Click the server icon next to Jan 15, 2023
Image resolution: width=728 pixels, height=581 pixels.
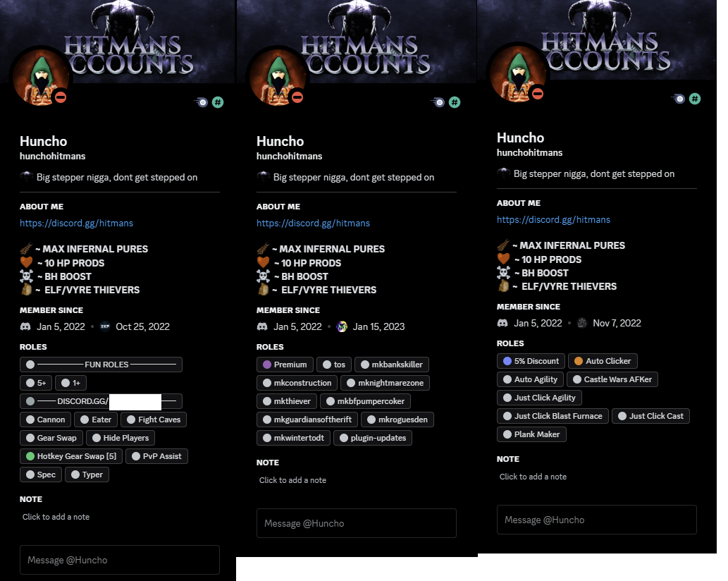[x=343, y=326]
